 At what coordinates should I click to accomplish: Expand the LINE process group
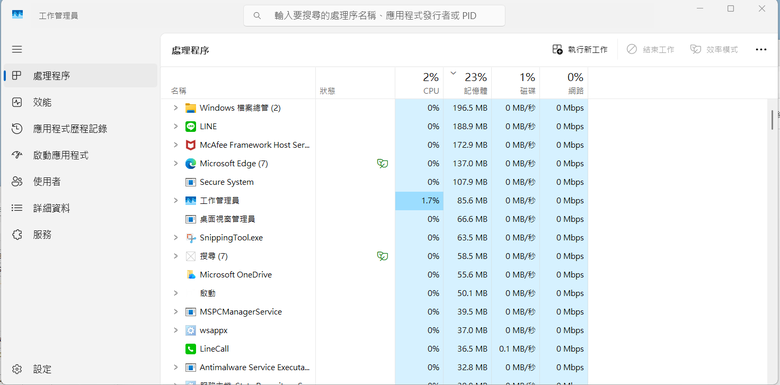(x=175, y=126)
